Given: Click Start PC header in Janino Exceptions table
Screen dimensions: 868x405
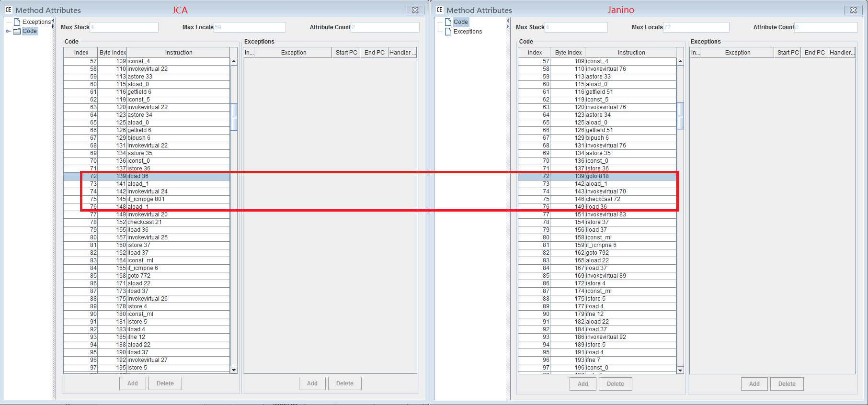Looking at the screenshot, I should coord(788,53).
